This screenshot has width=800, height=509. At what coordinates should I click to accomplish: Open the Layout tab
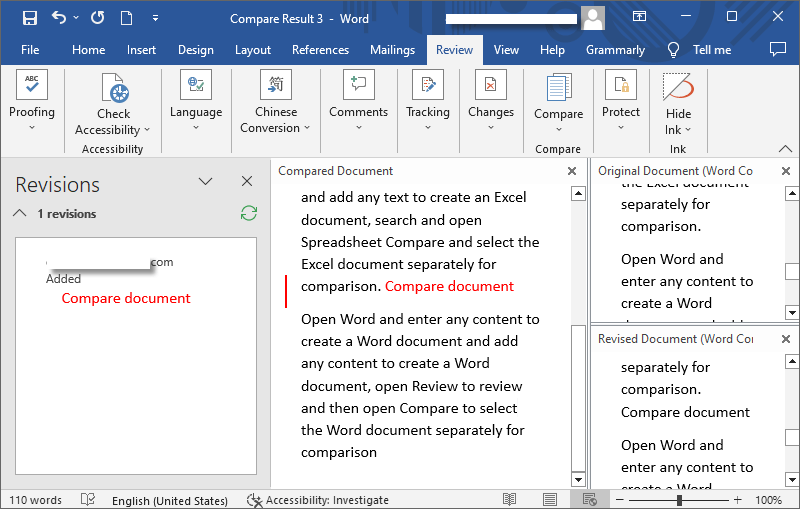253,50
